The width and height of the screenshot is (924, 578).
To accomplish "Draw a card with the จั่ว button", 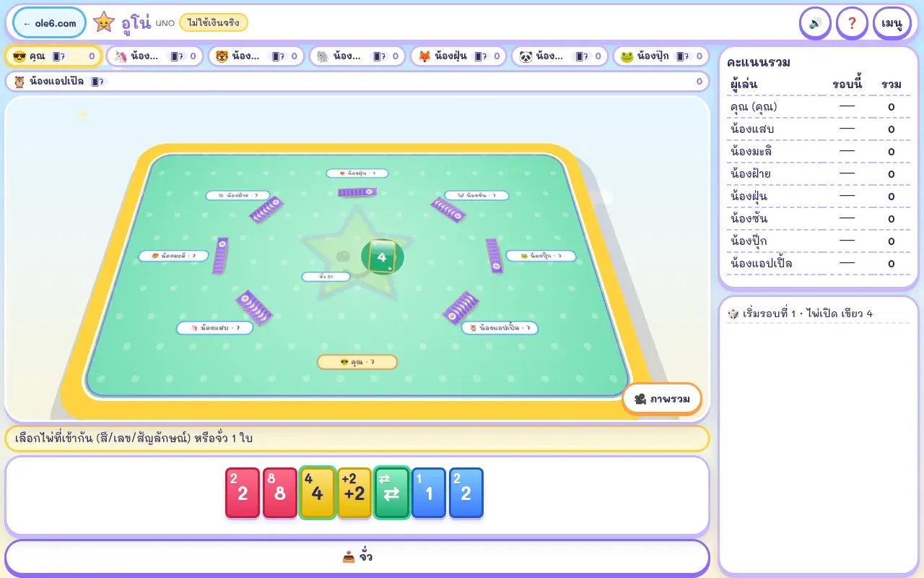I will coord(357,557).
